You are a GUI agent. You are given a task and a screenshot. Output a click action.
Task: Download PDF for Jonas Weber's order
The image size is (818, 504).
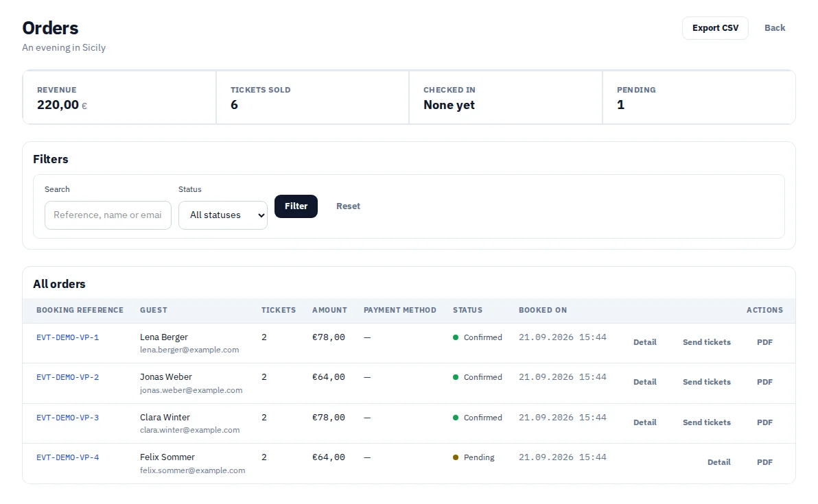click(764, 382)
